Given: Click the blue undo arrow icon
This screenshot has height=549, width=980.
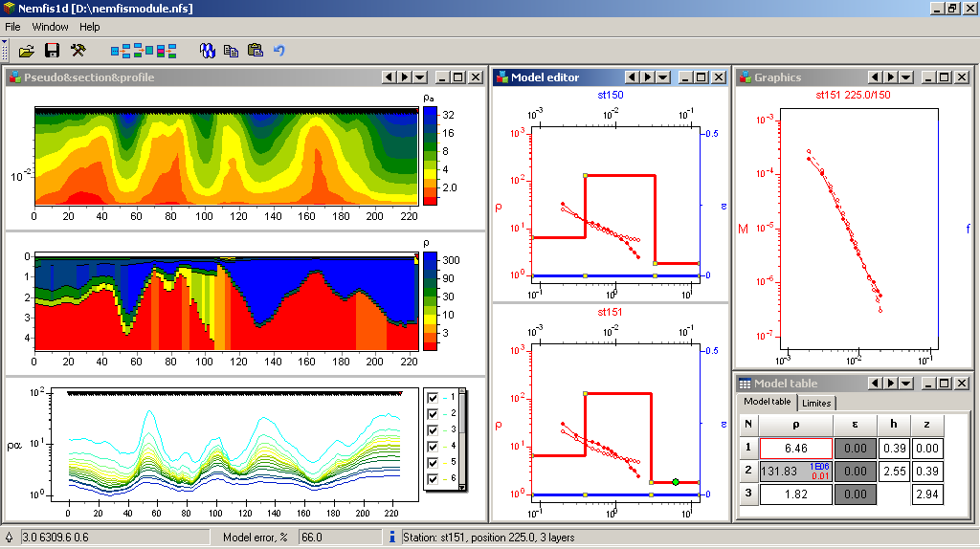Looking at the screenshot, I should [x=279, y=50].
